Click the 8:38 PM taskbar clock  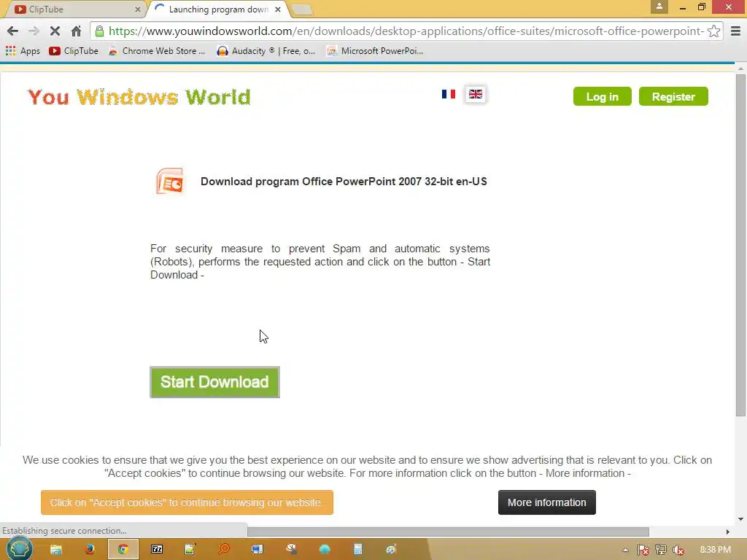(x=715, y=550)
